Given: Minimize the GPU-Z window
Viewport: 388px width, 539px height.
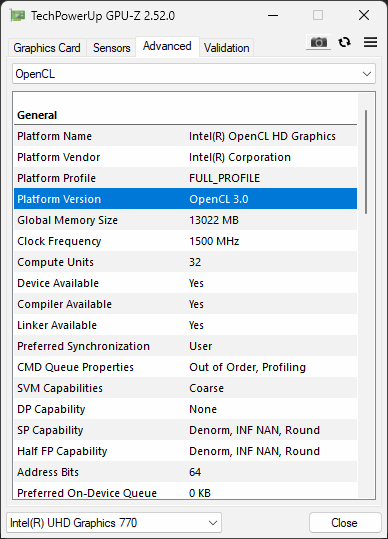Looking at the screenshot, I should [273, 15].
